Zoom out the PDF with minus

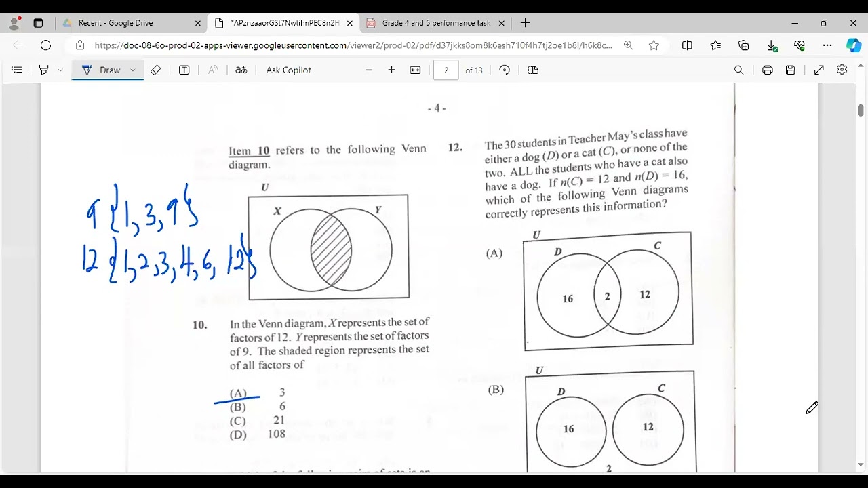369,70
